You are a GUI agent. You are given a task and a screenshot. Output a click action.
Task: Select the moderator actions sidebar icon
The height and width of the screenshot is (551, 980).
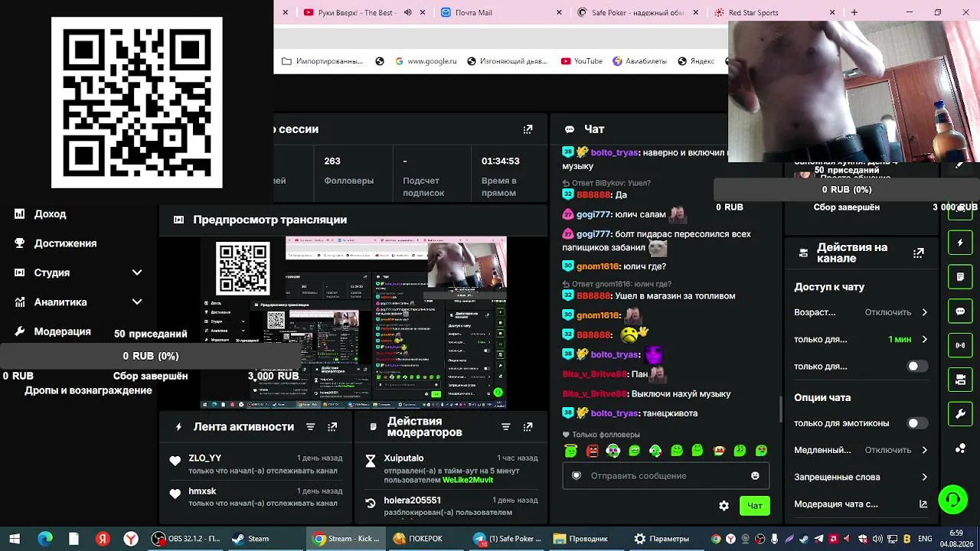960,276
